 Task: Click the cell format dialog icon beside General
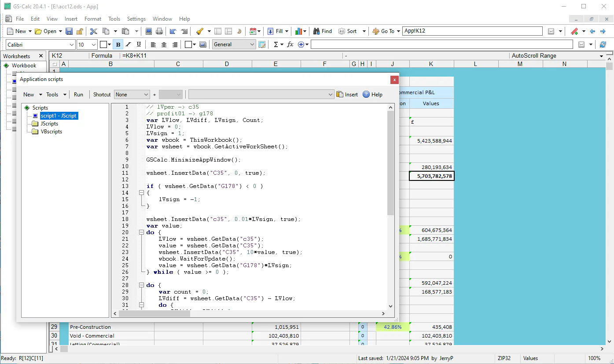(x=262, y=44)
